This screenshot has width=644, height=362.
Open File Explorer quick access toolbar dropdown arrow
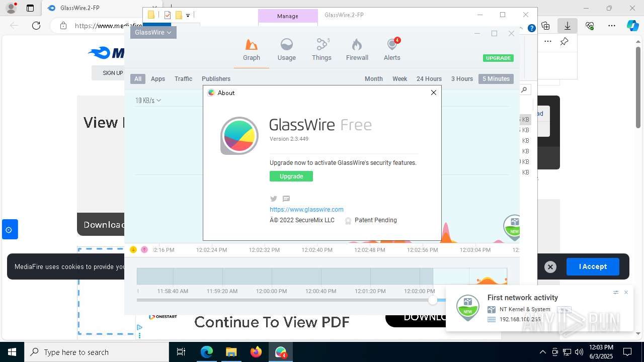pos(188,16)
